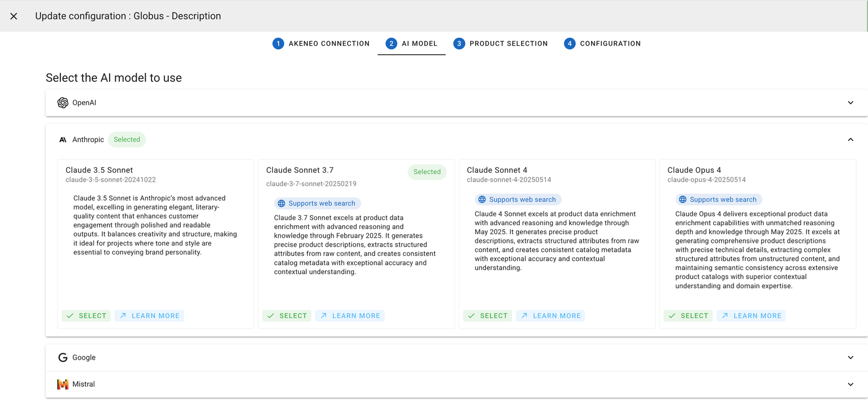The width and height of the screenshot is (868, 402).
Task: Select the Claude Opus 4 model
Action: pos(688,316)
